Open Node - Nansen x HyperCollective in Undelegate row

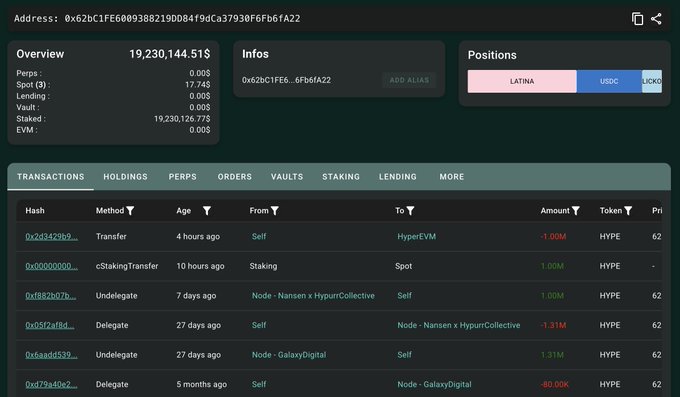pyautogui.click(x=313, y=295)
